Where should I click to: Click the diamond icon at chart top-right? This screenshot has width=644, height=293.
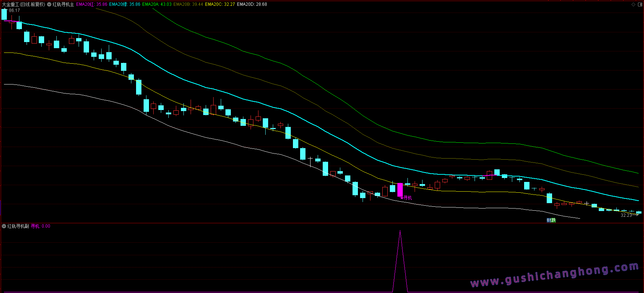pos(633,4)
